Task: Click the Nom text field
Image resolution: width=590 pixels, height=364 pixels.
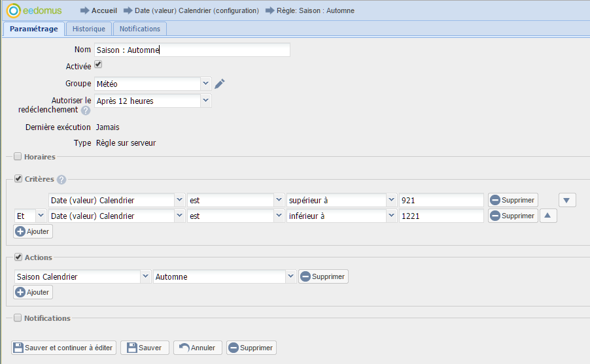Action: [192, 50]
